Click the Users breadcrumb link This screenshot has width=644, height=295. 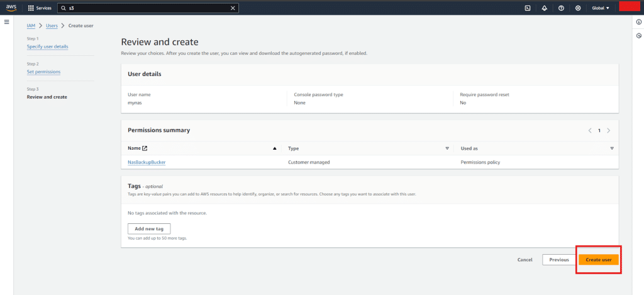52,25
